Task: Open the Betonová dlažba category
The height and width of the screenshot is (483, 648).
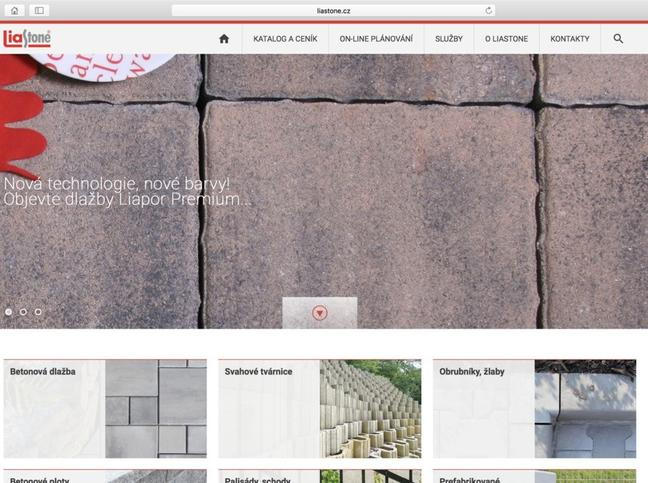Action: [104, 408]
